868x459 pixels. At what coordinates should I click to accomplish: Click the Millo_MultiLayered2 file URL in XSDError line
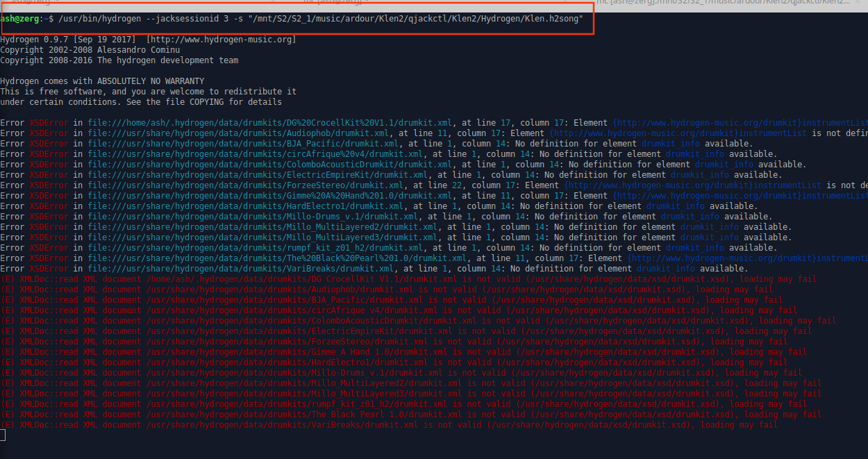[262, 227]
